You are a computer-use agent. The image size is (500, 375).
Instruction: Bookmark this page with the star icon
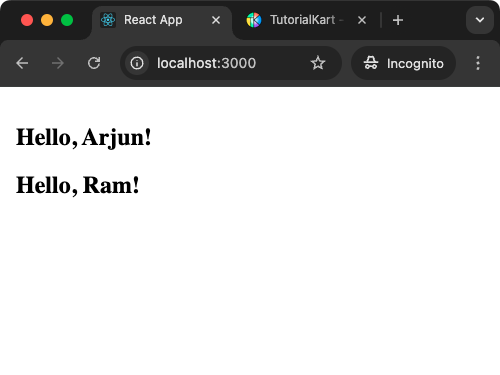(x=318, y=63)
